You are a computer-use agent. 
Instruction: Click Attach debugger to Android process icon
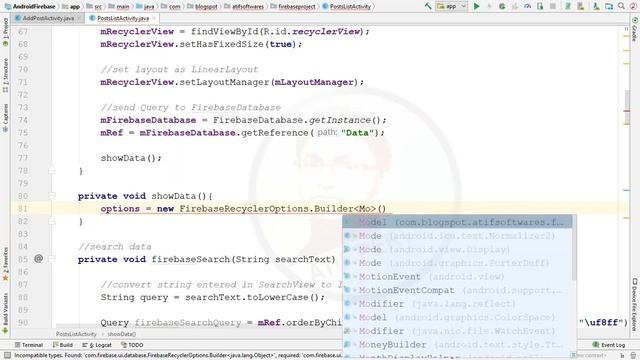click(x=540, y=6)
